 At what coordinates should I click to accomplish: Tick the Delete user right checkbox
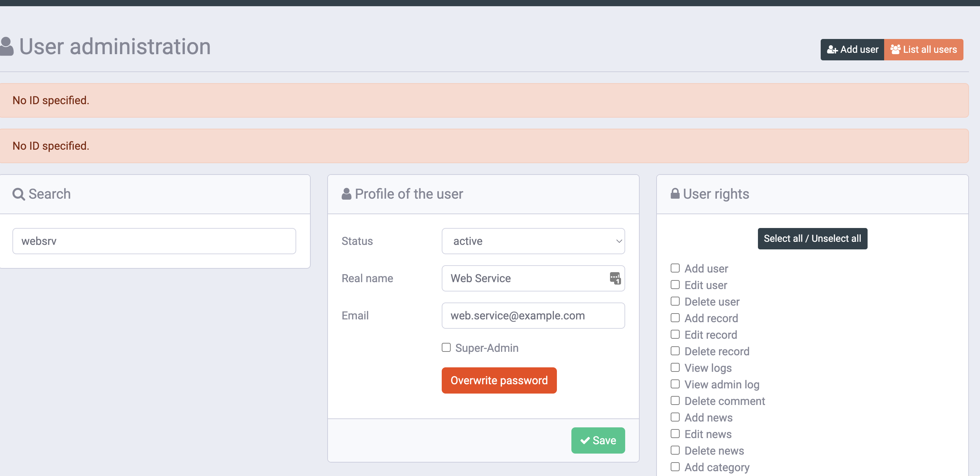click(x=675, y=301)
